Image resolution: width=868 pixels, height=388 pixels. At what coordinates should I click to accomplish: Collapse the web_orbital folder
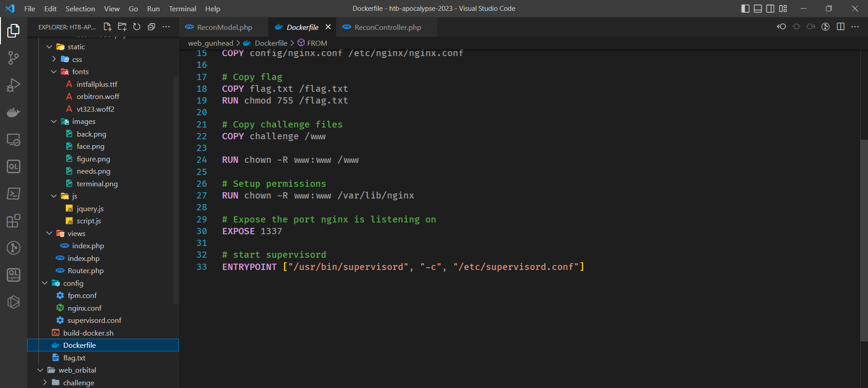[40, 370]
